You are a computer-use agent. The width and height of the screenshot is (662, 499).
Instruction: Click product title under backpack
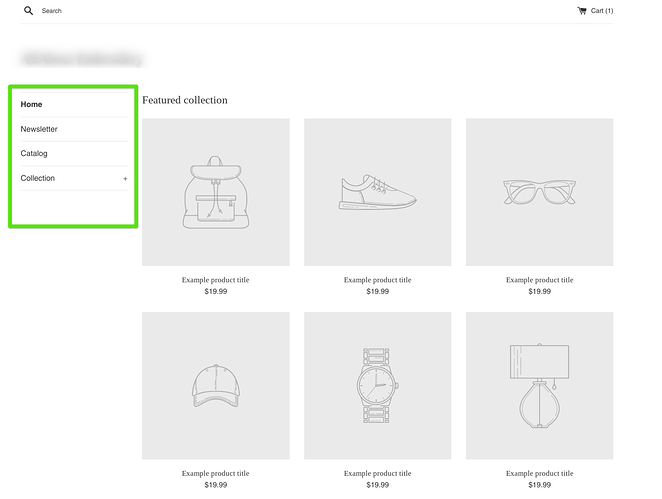coord(216,280)
